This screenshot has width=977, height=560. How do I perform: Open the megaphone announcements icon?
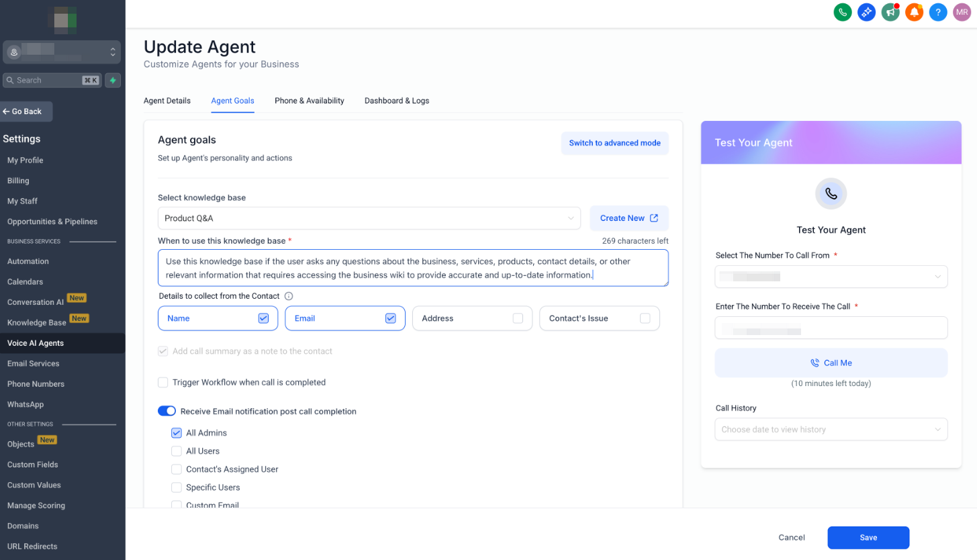pos(890,12)
